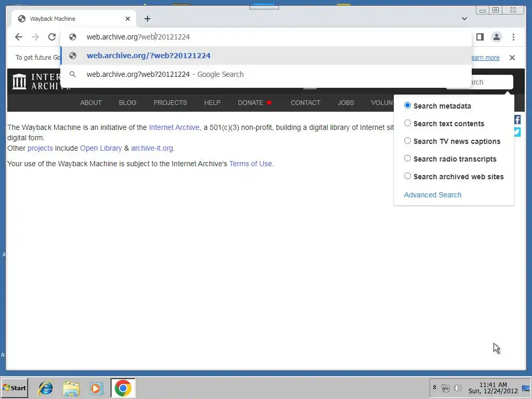The width and height of the screenshot is (532, 399).
Task: Open the HELP navigation item
Action: [212, 103]
